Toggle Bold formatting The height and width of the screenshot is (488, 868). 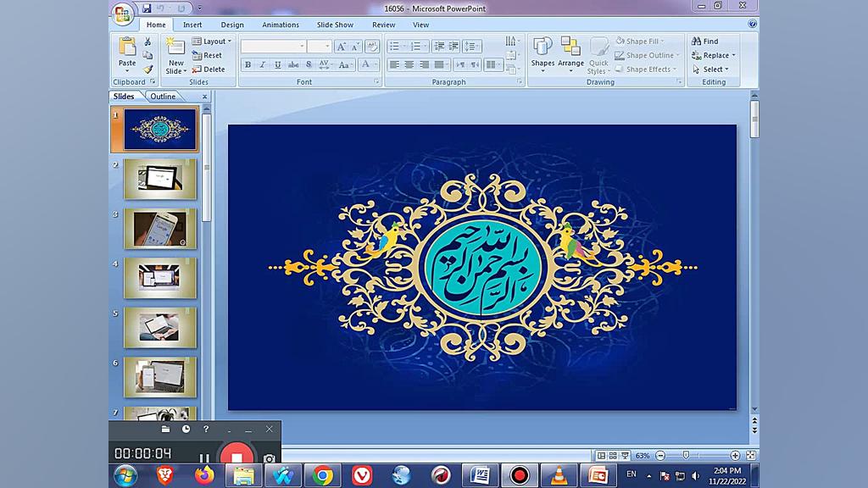click(x=248, y=64)
